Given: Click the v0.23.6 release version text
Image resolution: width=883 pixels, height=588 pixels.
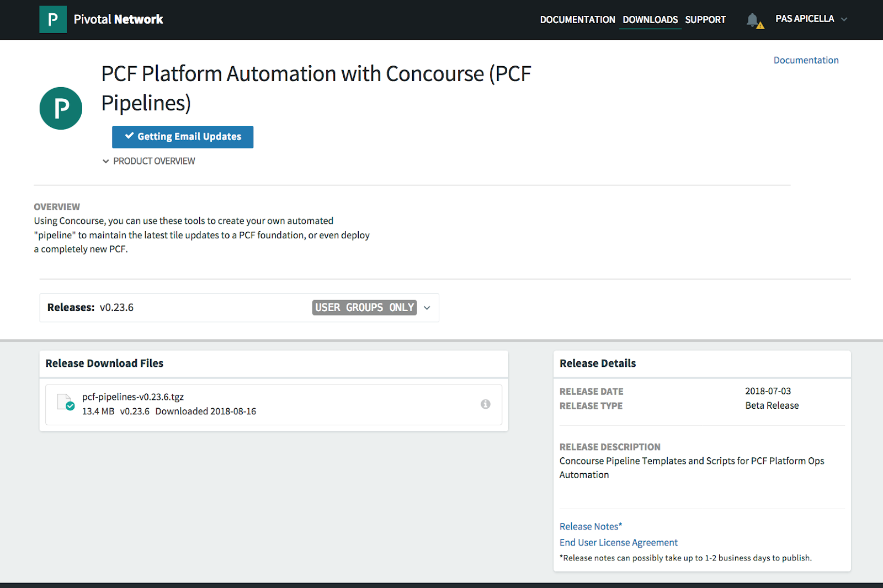Looking at the screenshot, I should coord(116,308).
